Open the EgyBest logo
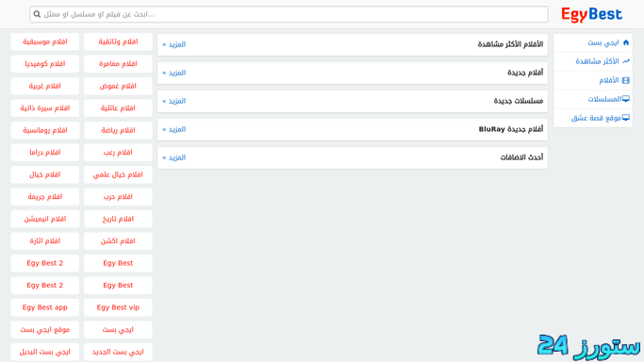This screenshot has height=362, width=644. click(592, 14)
